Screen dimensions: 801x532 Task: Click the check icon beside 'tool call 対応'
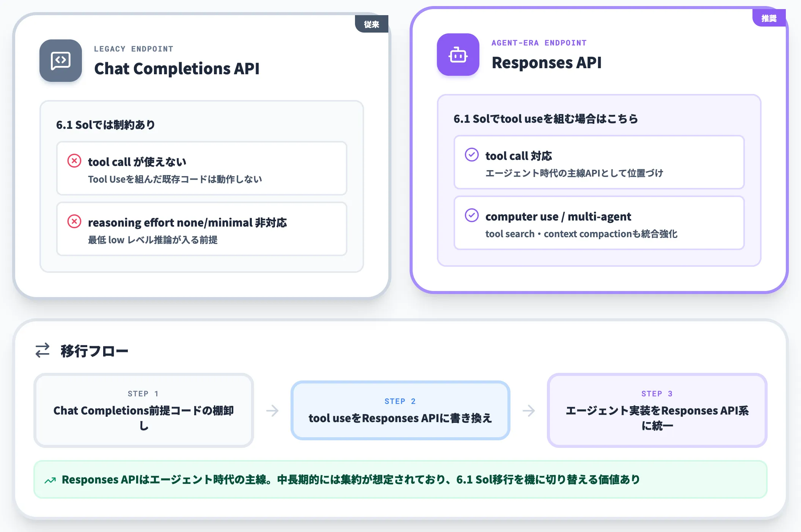click(472, 155)
